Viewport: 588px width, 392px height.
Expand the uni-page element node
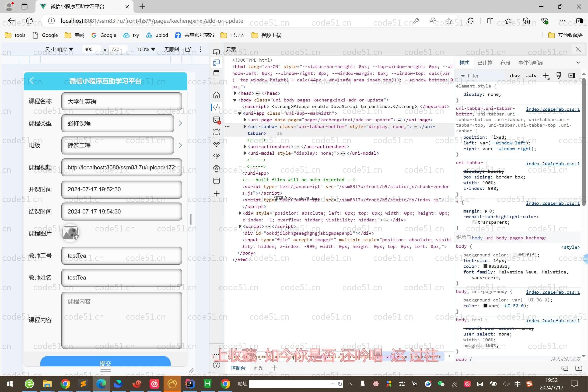coord(245,120)
